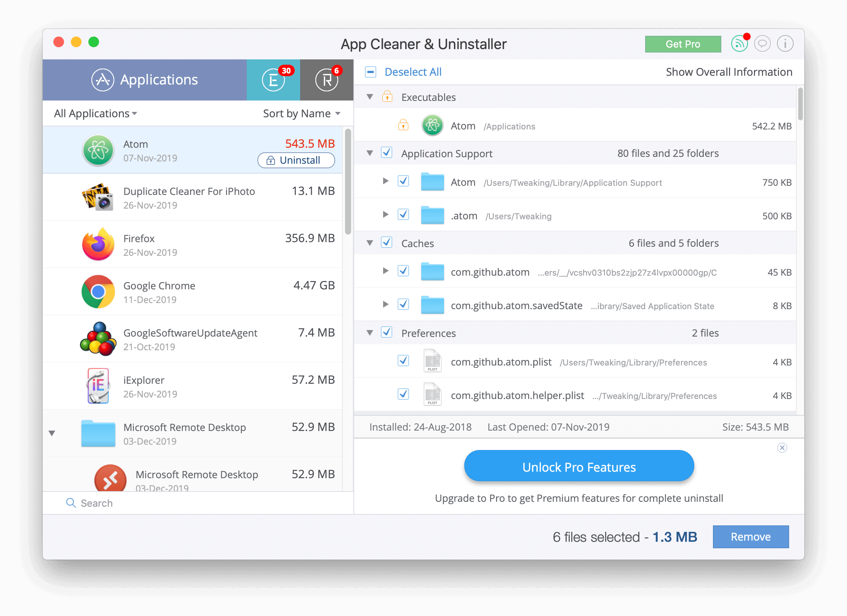The image size is (847, 616).
Task: Close the Unlock Pro Features banner
Action: point(782,448)
